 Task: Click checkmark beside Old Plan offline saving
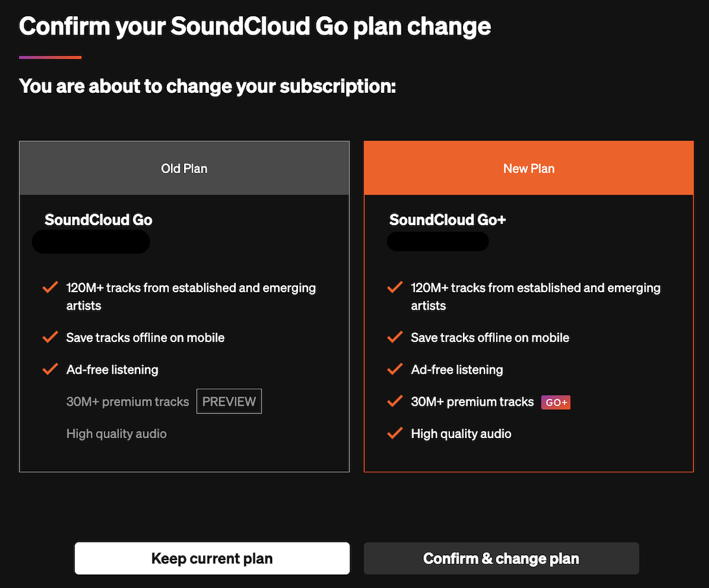(50, 337)
